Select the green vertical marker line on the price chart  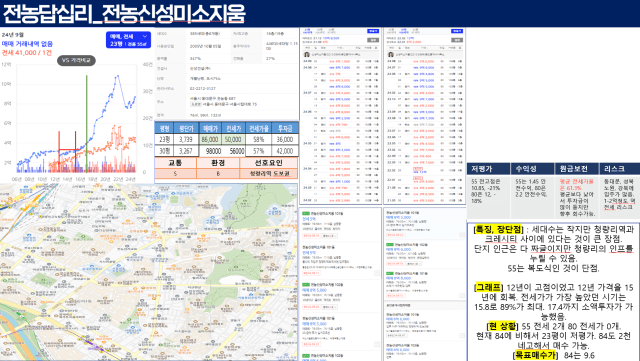[87, 123]
